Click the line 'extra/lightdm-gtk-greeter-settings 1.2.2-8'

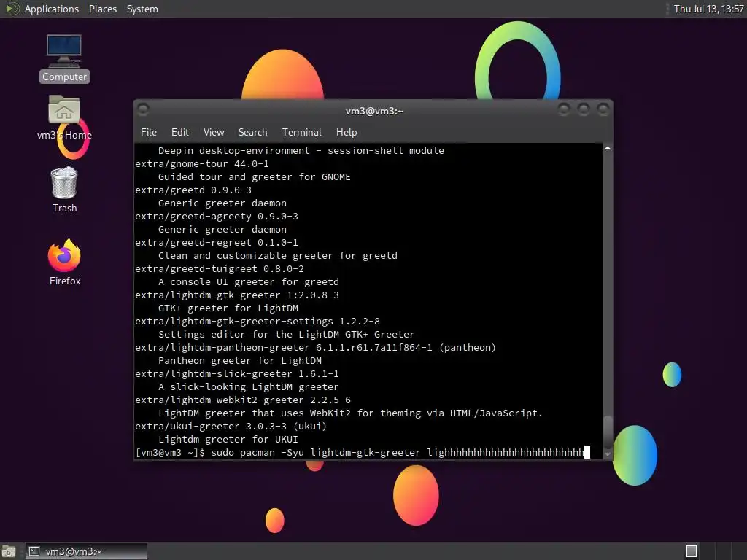coord(258,321)
